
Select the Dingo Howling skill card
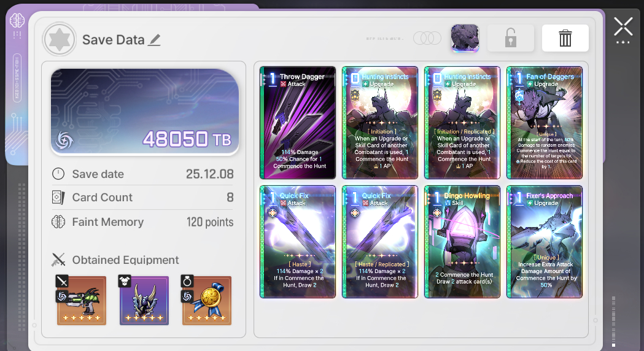(462, 242)
